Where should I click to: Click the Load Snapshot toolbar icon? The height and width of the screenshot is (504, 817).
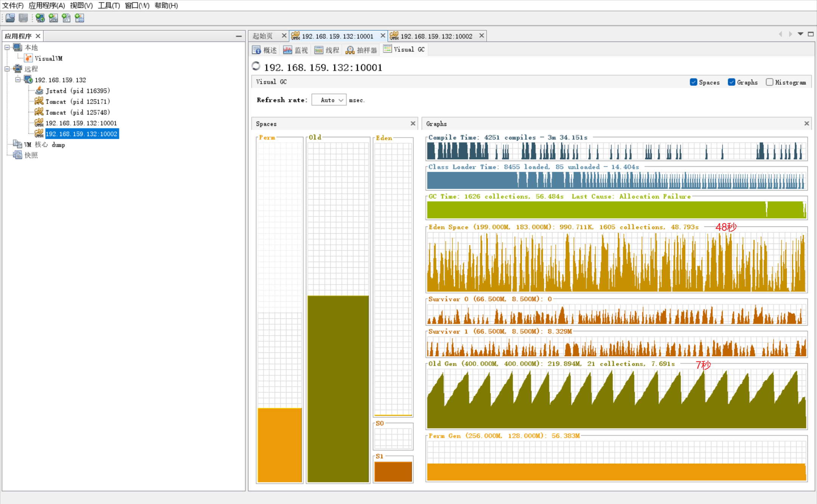[x=10, y=18]
